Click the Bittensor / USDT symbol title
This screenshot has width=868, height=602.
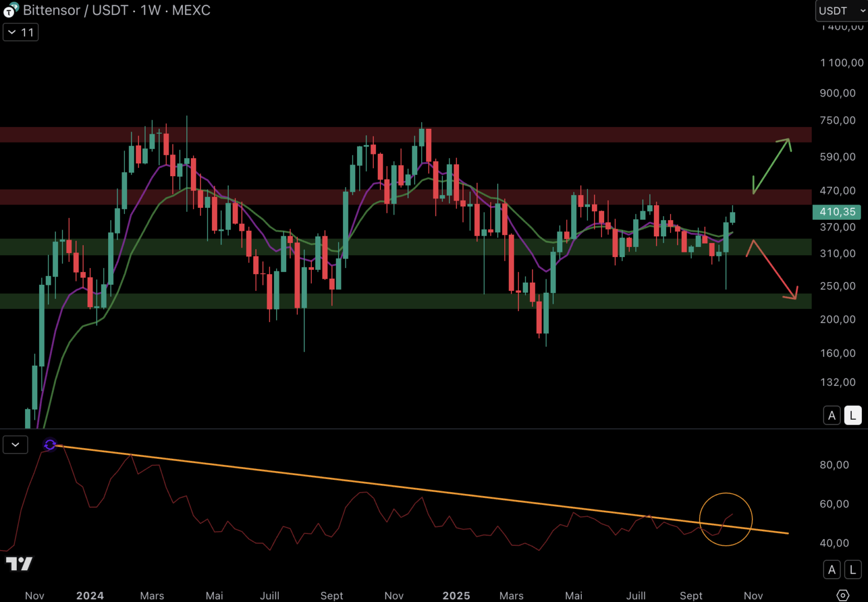coord(117,10)
